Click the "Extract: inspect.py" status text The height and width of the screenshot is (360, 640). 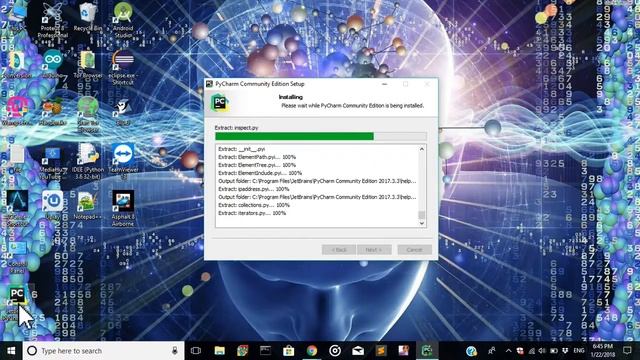236,128
